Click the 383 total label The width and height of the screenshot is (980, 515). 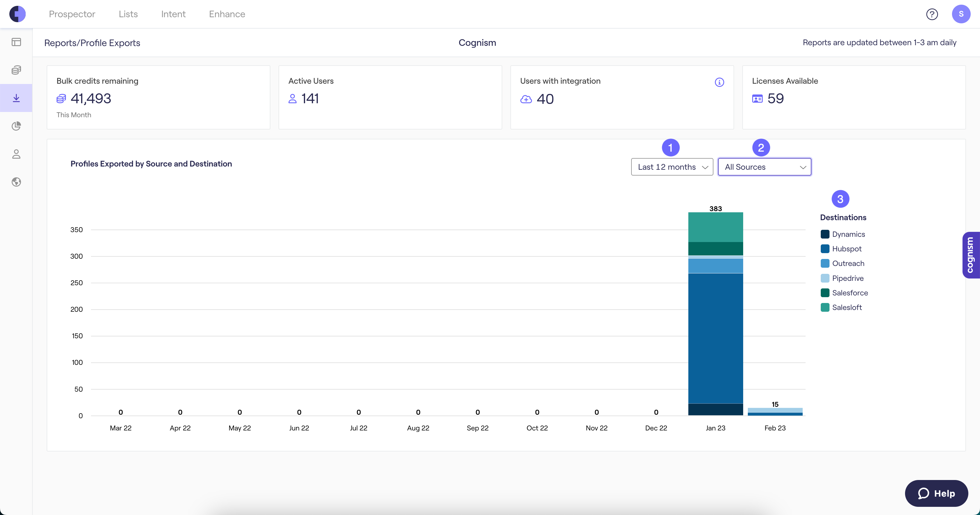pyautogui.click(x=715, y=209)
